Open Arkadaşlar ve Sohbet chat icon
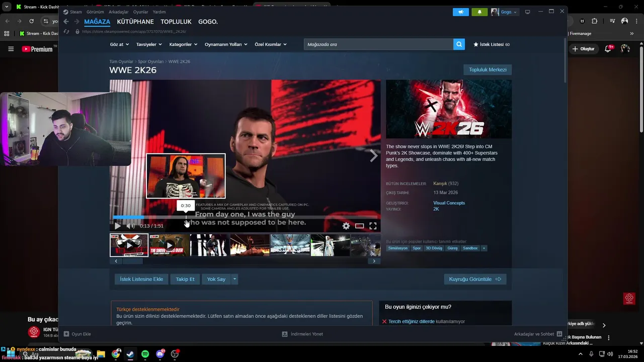The width and height of the screenshot is (644, 362). [x=559, y=334]
